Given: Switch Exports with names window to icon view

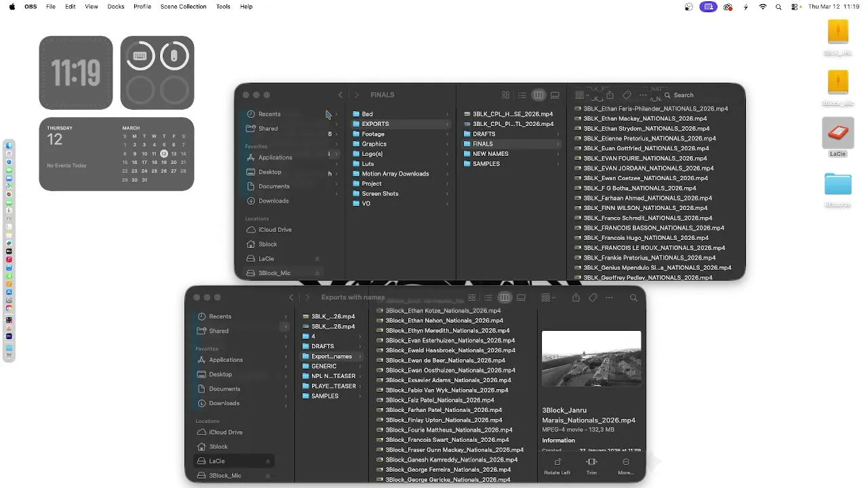Looking at the screenshot, I should [x=471, y=298].
